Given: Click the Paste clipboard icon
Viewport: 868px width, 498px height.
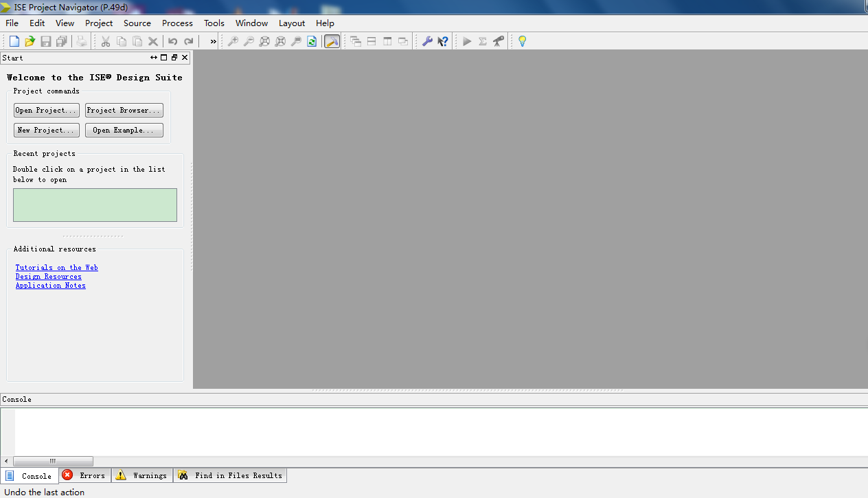Looking at the screenshot, I should [137, 41].
